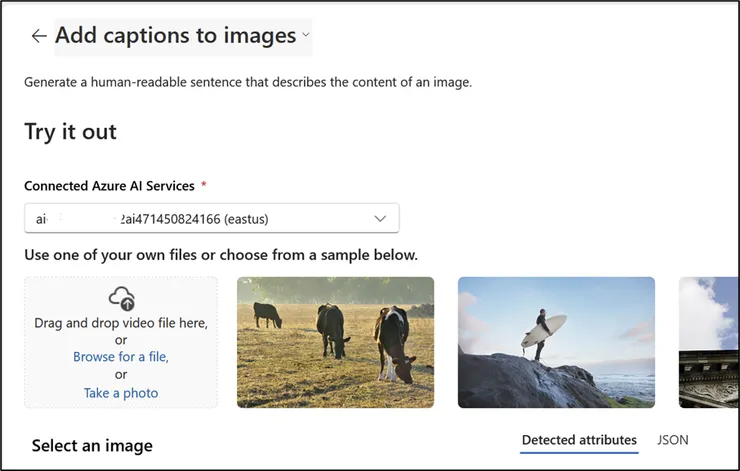740x471 pixels.
Task: Click the Connected Azure AI Services label
Action: [x=109, y=186]
